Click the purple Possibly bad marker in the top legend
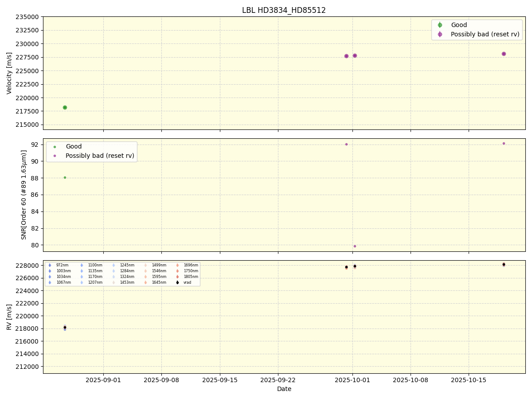Screen dimensions: 532x399 pos(440,34)
